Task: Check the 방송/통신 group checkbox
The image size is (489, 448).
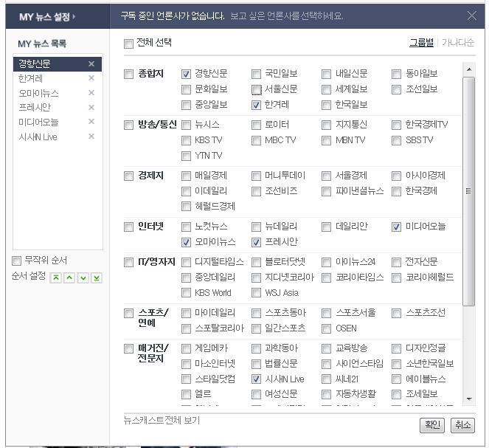Action: click(x=128, y=125)
